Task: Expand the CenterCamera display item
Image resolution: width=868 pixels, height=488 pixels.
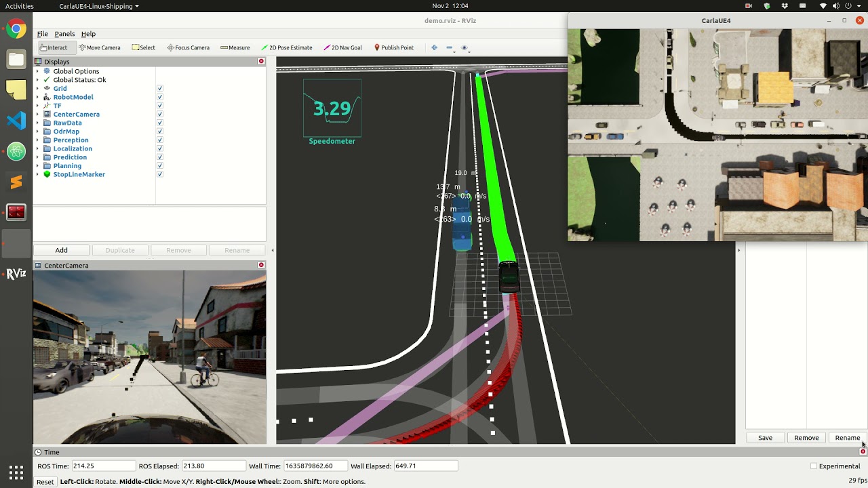Action: click(x=38, y=115)
